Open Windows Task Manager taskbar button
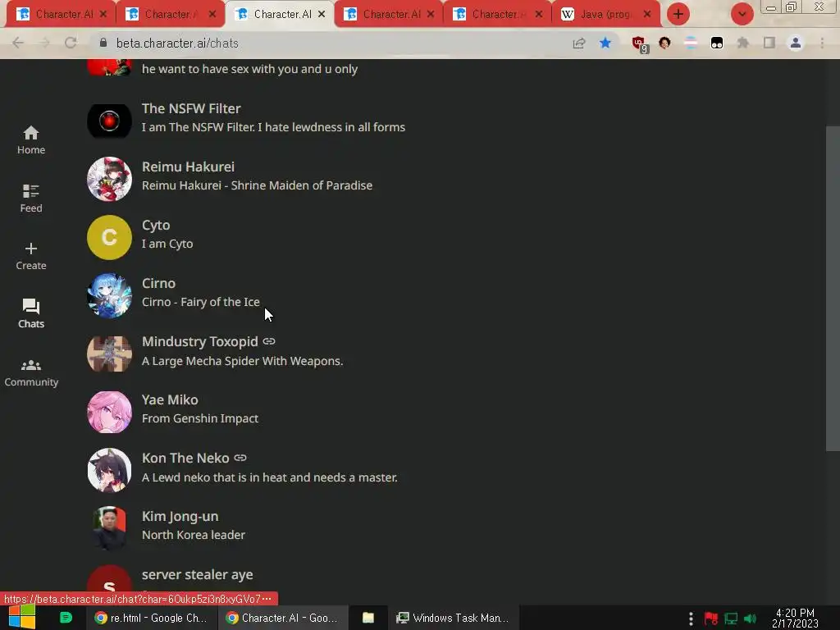Screen dimensions: 840x630 (453, 619)
